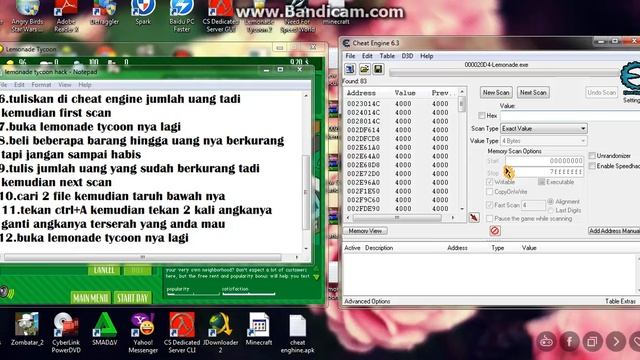This screenshot has width=640, height=360.
Task: Toggle Pause the game while scanning
Action: point(490,219)
